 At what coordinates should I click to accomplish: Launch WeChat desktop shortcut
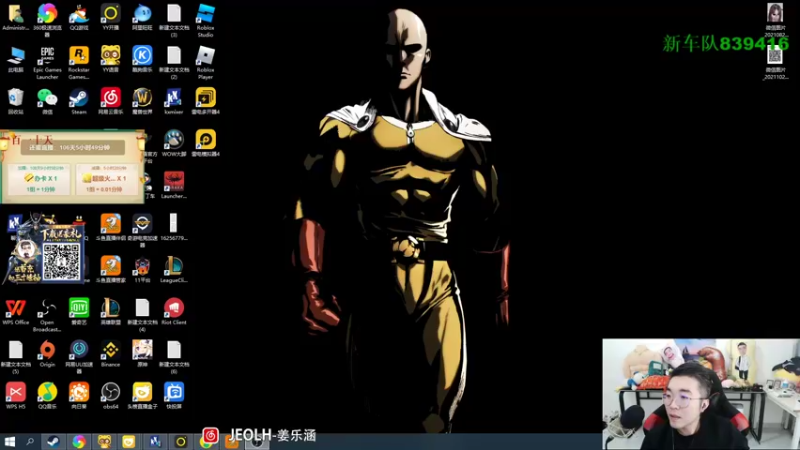click(47, 101)
